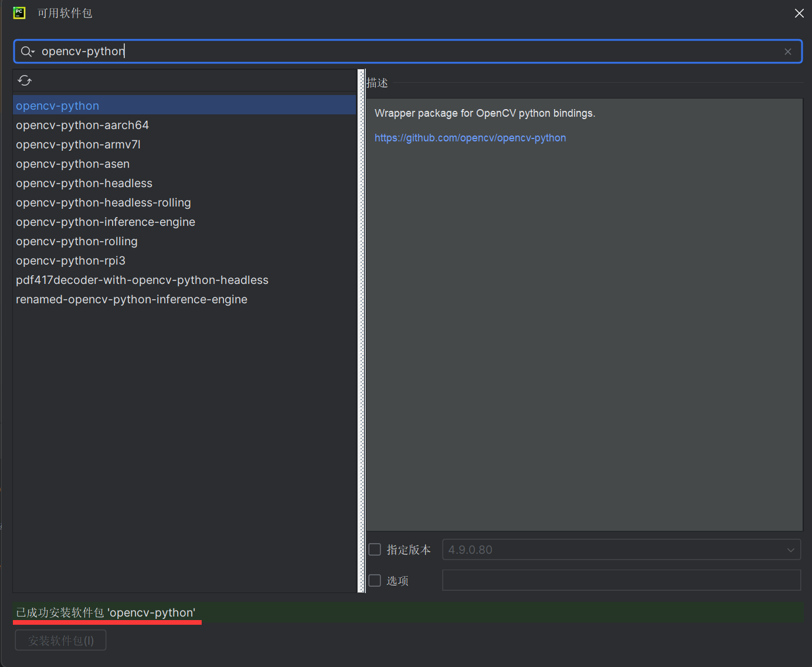Select opencv-python-rolling package

77,241
